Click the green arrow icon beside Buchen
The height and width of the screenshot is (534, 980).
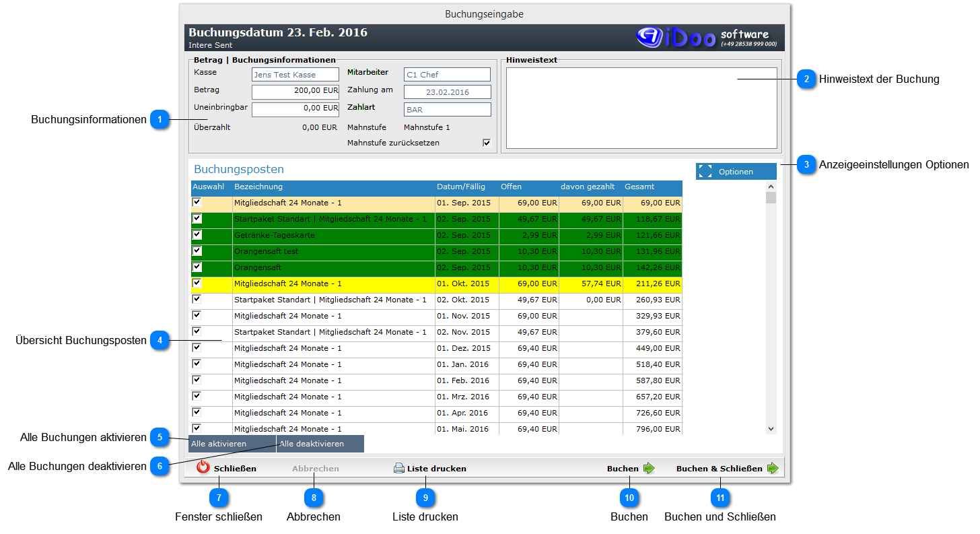click(649, 469)
